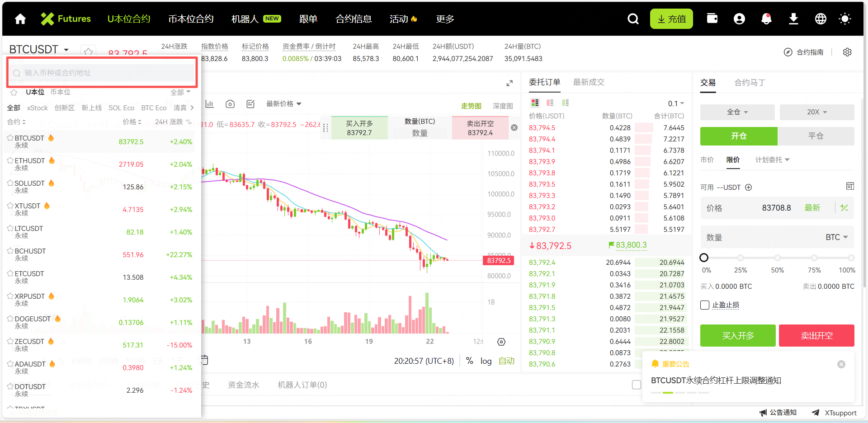Switch to the 最新成交 tab
The image size is (868, 423).
(589, 82)
